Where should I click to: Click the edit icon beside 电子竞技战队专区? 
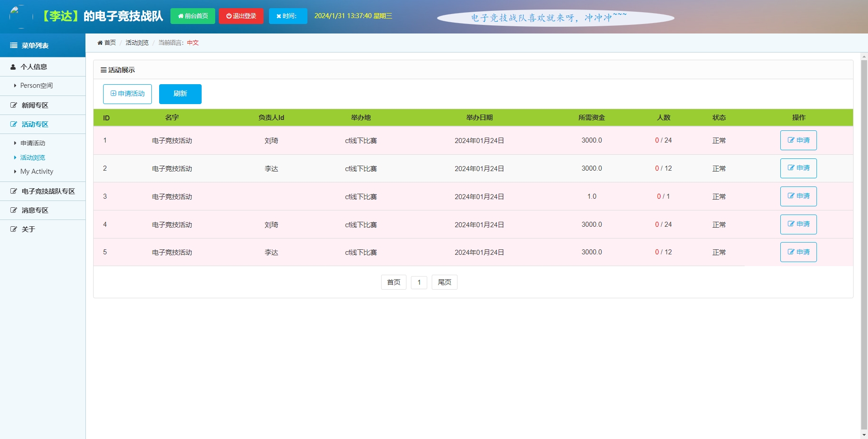click(14, 191)
